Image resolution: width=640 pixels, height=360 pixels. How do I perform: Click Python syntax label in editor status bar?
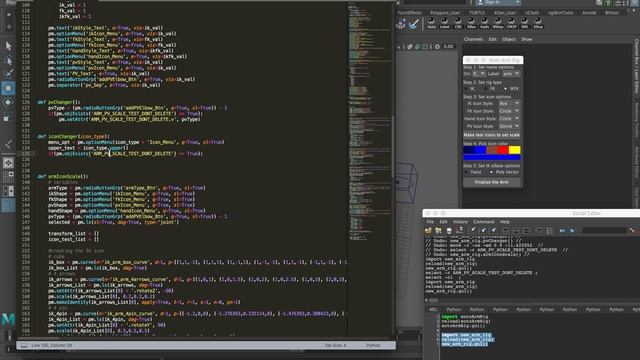coord(373,345)
